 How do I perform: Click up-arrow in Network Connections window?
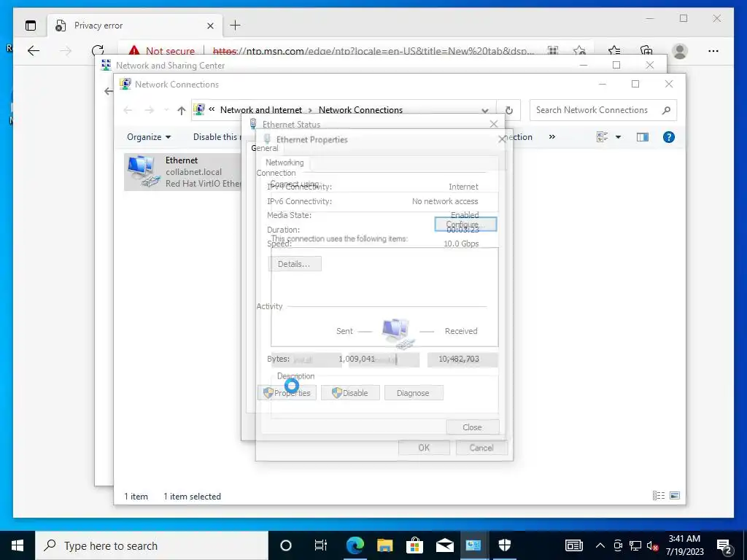181,111
